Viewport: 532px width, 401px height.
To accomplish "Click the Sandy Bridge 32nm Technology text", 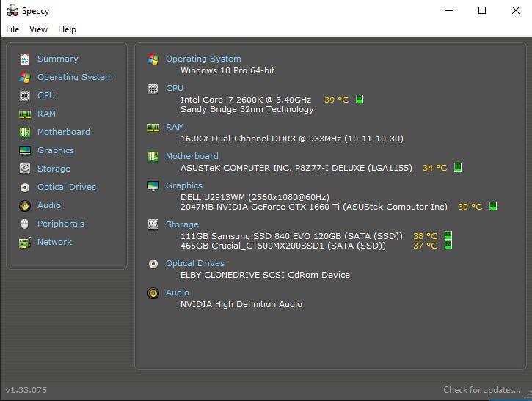I will 247,109.
